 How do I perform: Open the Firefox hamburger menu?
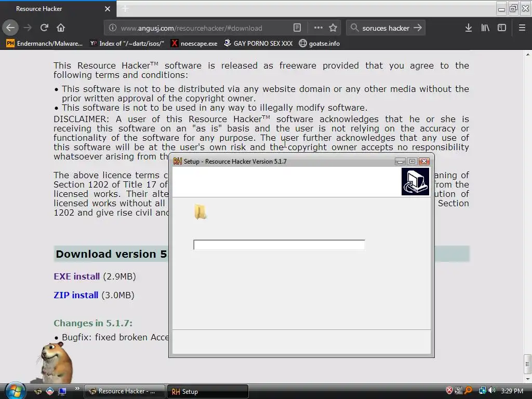522,28
